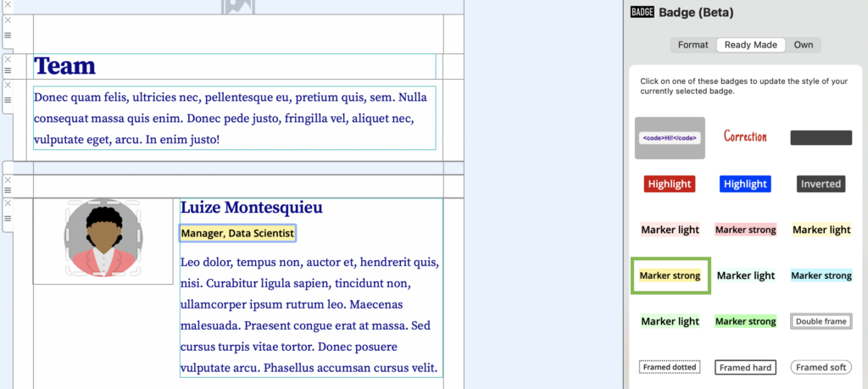868x389 pixels.
Task: Click the Leo dolor tempus paragraph text
Action: tap(310, 315)
